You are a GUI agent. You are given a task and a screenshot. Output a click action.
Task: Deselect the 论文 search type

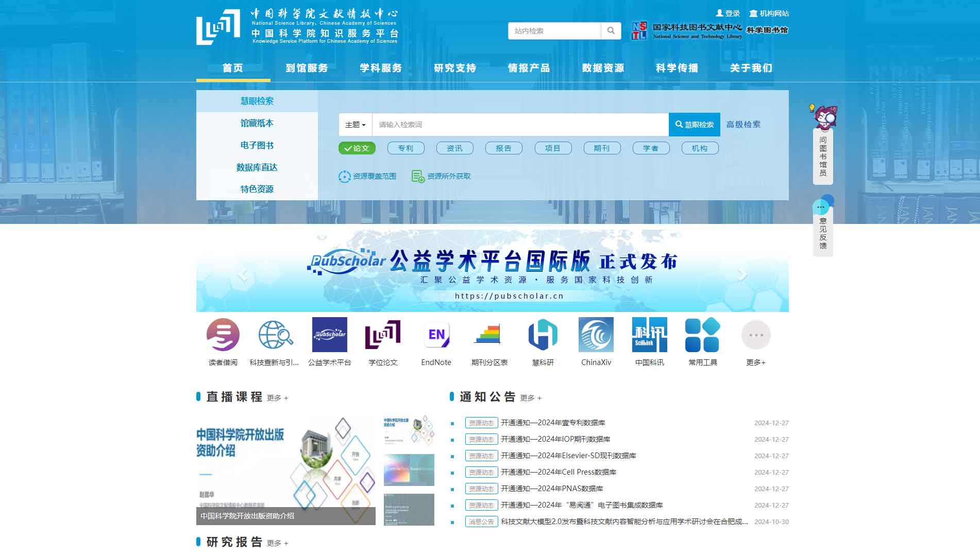(357, 148)
